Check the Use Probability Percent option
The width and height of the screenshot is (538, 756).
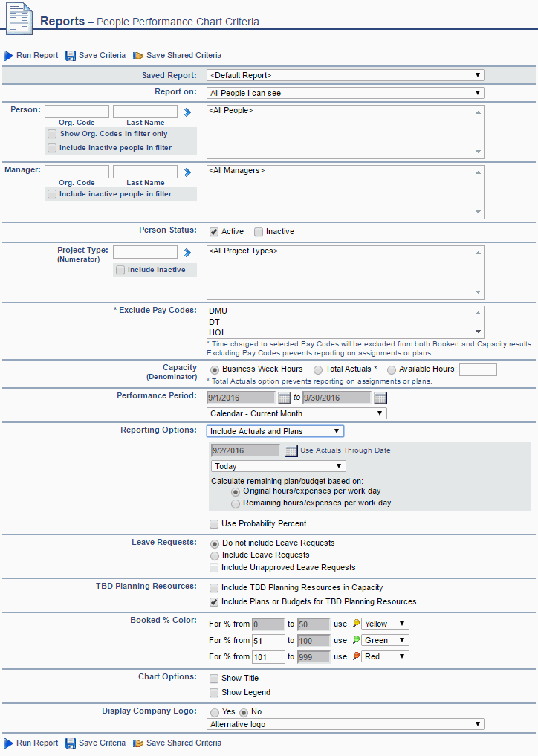pos(214,524)
